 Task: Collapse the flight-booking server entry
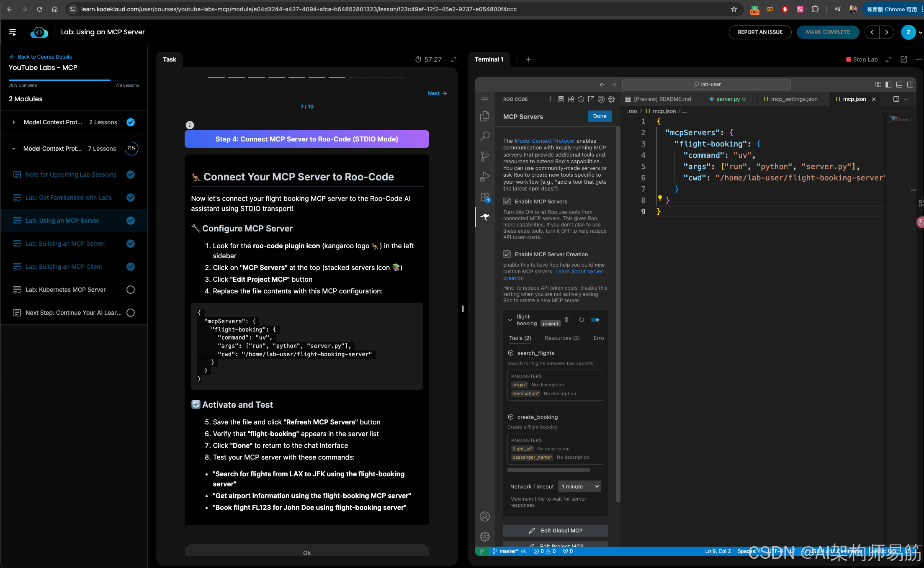pos(510,320)
